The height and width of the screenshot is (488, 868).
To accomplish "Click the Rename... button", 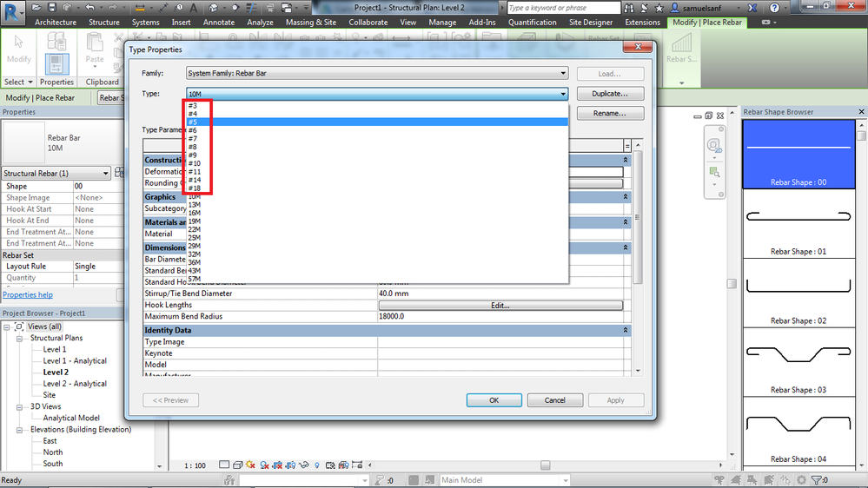I will pyautogui.click(x=610, y=113).
